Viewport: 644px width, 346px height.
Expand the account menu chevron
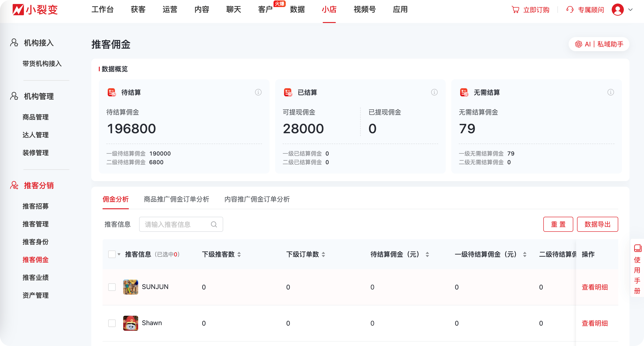pos(630,10)
